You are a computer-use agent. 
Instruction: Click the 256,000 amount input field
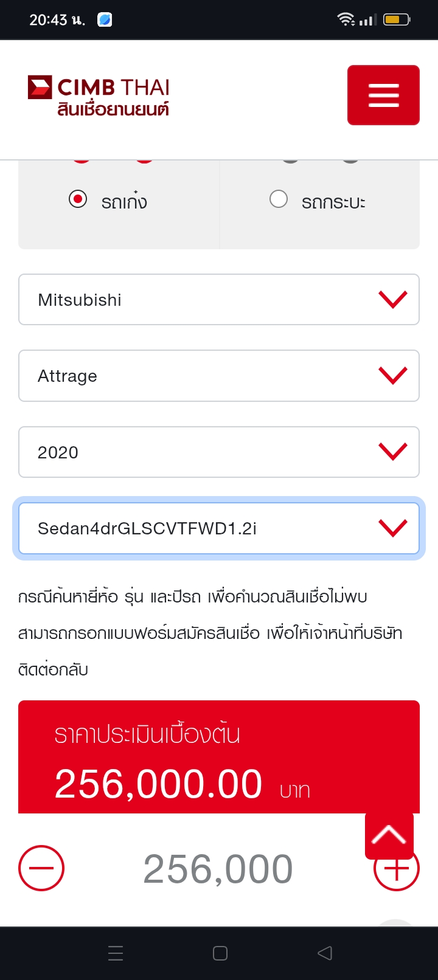click(x=218, y=869)
